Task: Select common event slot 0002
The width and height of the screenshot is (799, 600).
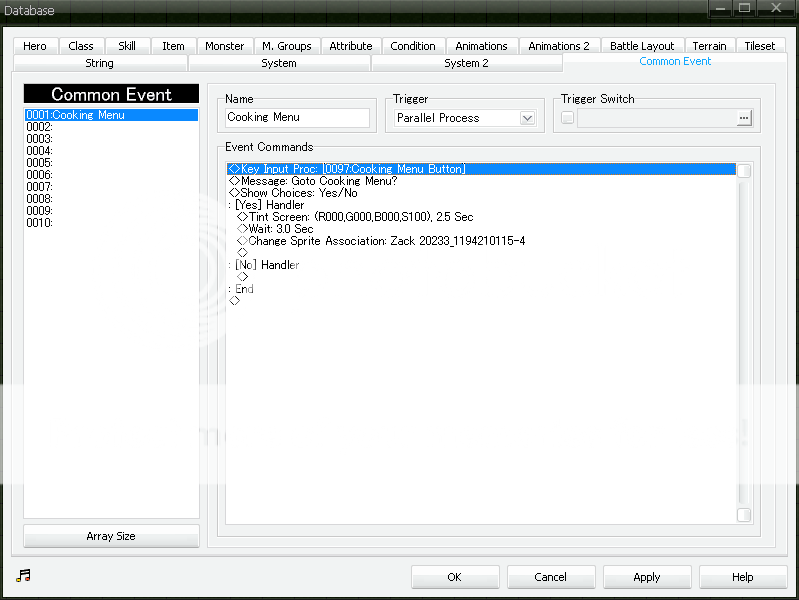Action: click(40, 127)
